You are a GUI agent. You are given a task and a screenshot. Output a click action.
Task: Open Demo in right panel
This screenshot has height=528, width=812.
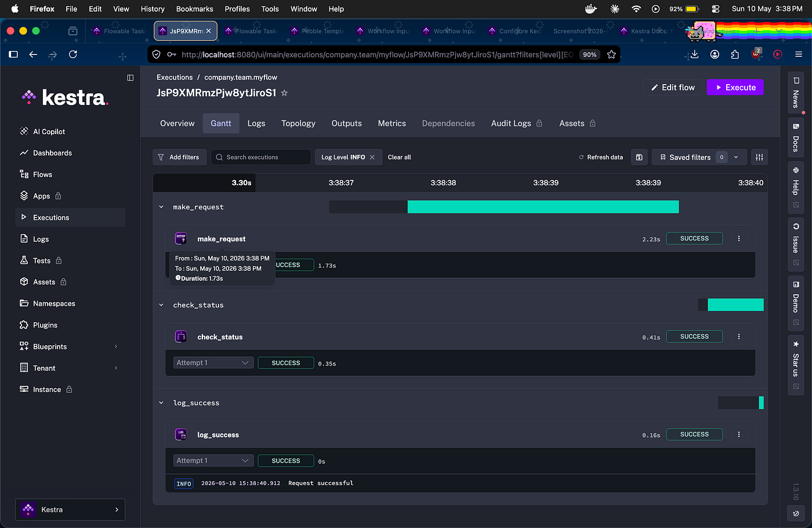click(x=796, y=303)
